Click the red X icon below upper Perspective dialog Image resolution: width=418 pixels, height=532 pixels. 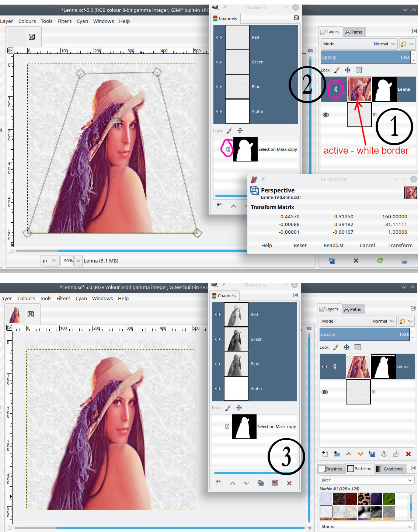pyautogui.click(x=356, y=261)
